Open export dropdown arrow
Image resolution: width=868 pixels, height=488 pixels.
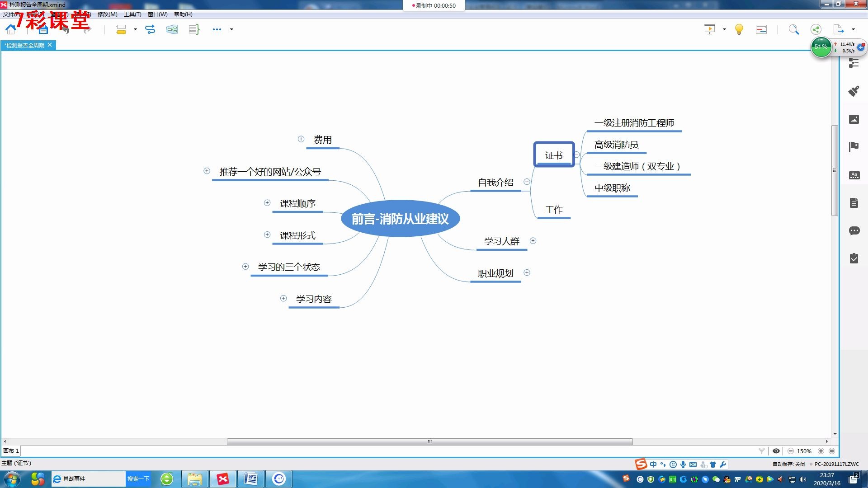[x=853, y=29]
